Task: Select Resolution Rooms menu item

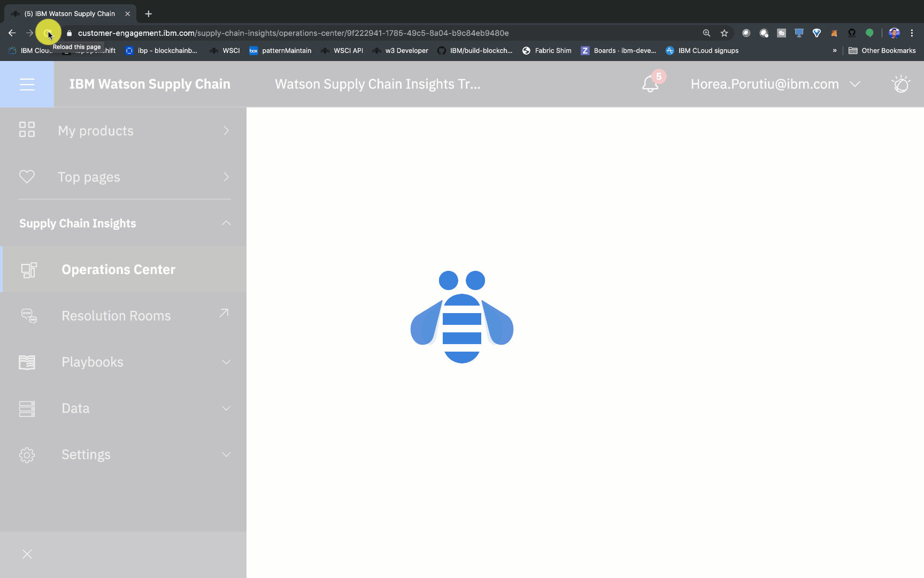Action: (x=124, y=316)
